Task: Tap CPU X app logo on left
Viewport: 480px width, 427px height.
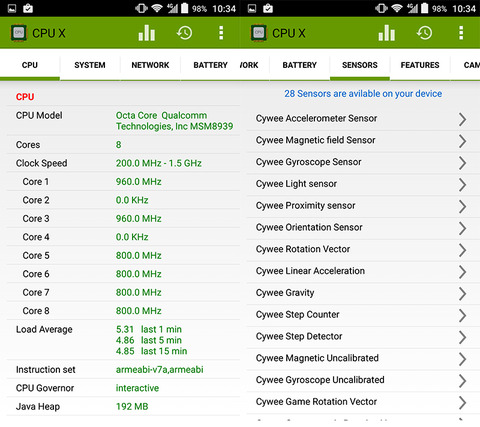Action: [19, 33]
